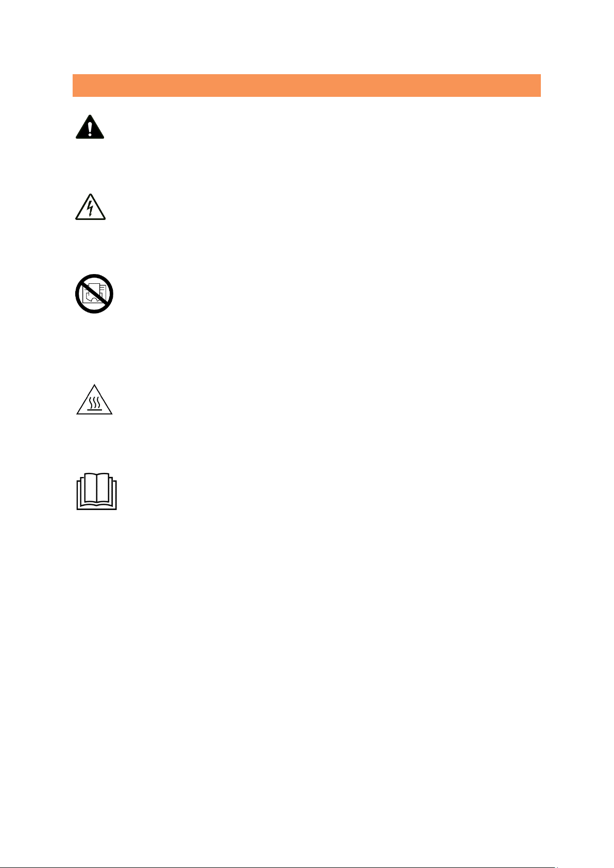Click the stacked pages edge of the book icon
The height and width of the screenshot is (868, 614).
(79, 495)
